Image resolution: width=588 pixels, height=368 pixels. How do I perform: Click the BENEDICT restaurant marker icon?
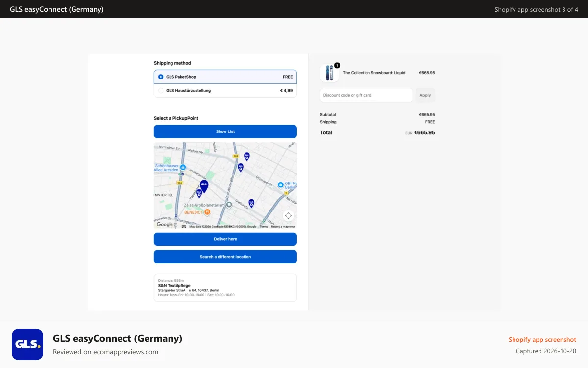coord(207,212)
